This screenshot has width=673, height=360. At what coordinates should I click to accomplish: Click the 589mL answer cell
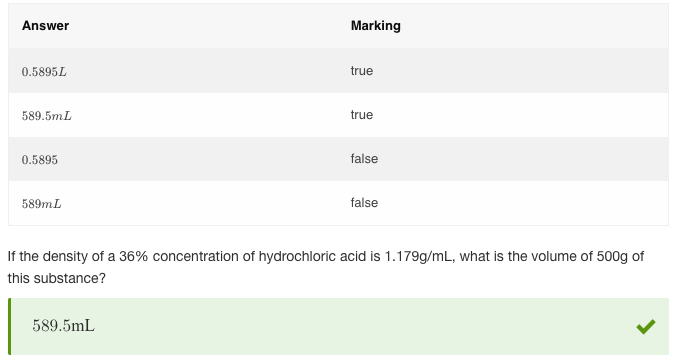point(42,204)
